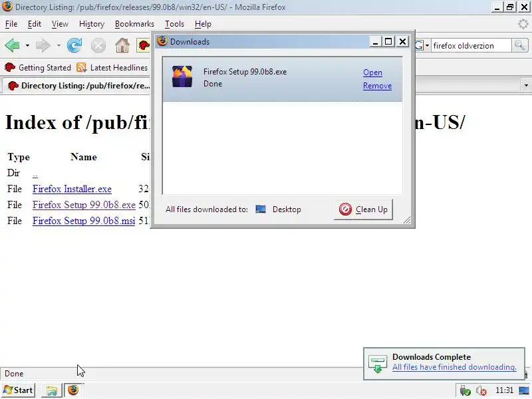The image size is (532, 399).
Task: Open the list all tabs dropdown
Action: 526,85
